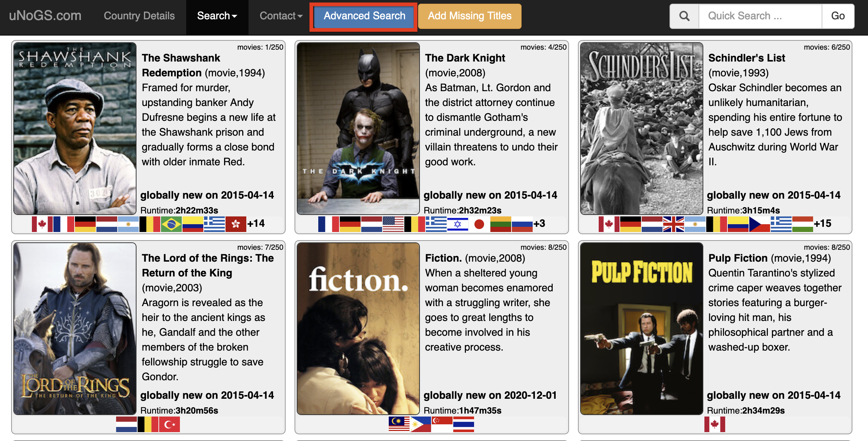
Task: Open Lord of the Rings poster
Action: (75, 329)
